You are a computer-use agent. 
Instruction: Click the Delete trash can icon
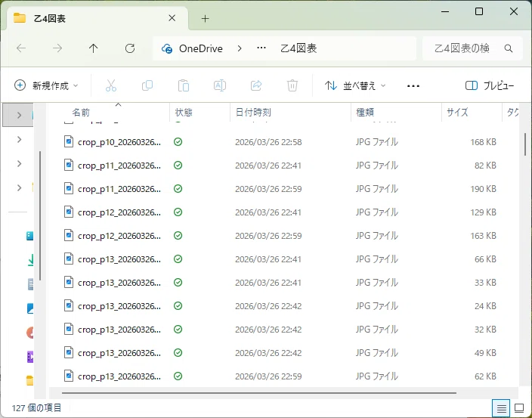tap(292, 85)
